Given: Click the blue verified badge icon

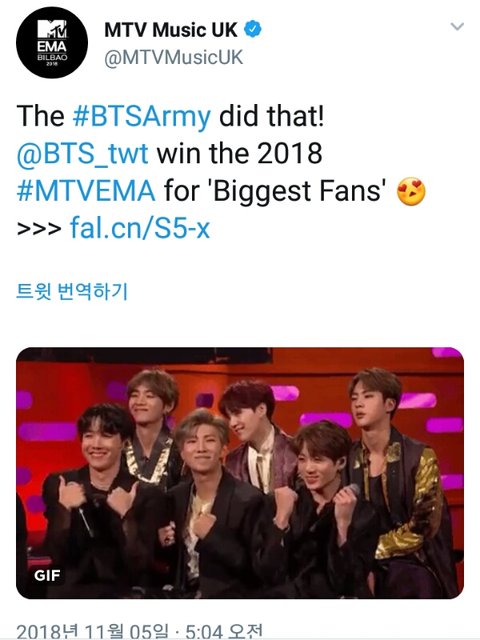Looking at the screenshot, I should tap(253, 30).
